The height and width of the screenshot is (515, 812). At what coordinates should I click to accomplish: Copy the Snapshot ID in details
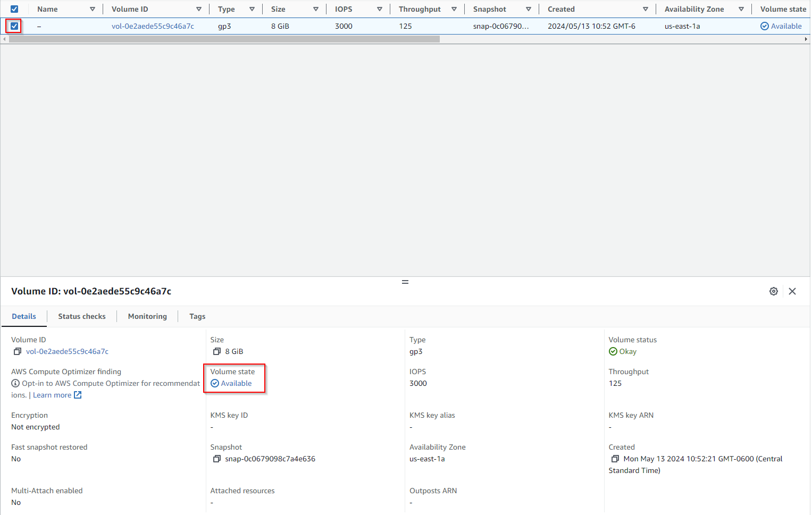coord(216,459)
